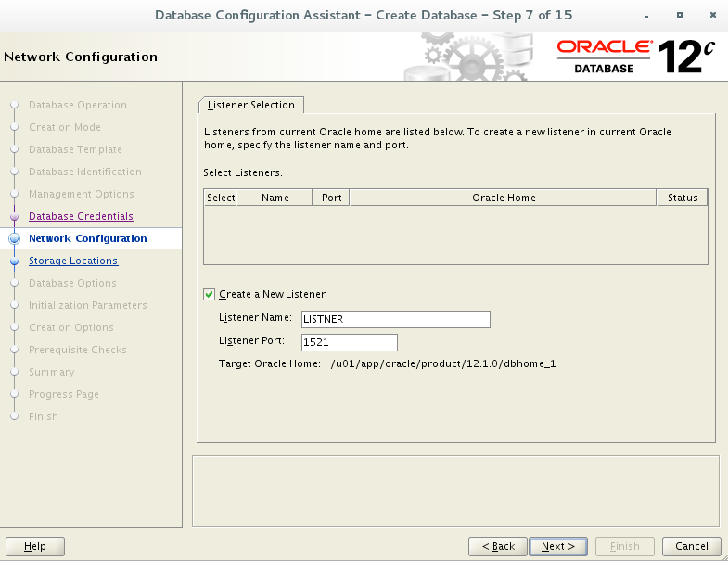The width and height of the screenshot is (728, 561).
Task: Click the Creation Mode step
Action: pyautogui.click(x=65, y=127)
